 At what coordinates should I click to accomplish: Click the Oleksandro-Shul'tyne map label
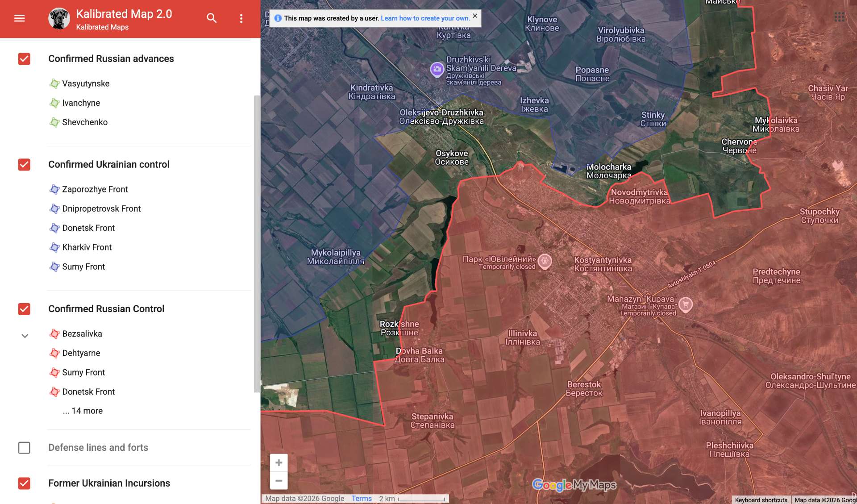coord(811,381)
